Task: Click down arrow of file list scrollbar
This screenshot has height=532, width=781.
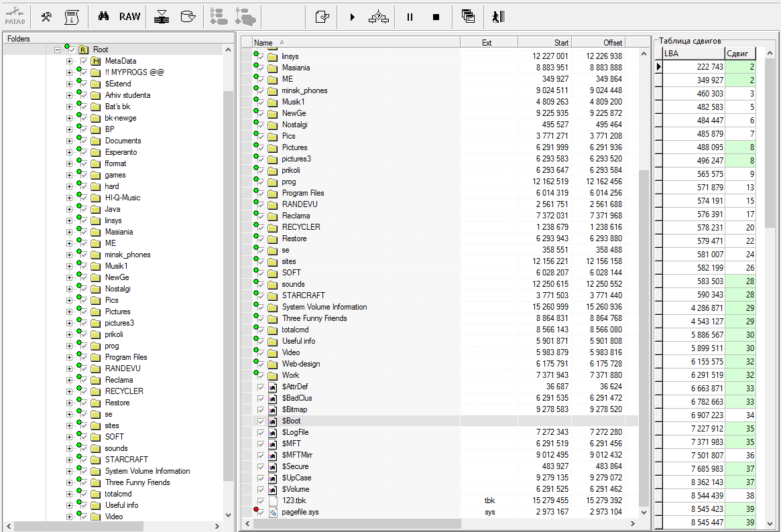Action: [644, 512]
